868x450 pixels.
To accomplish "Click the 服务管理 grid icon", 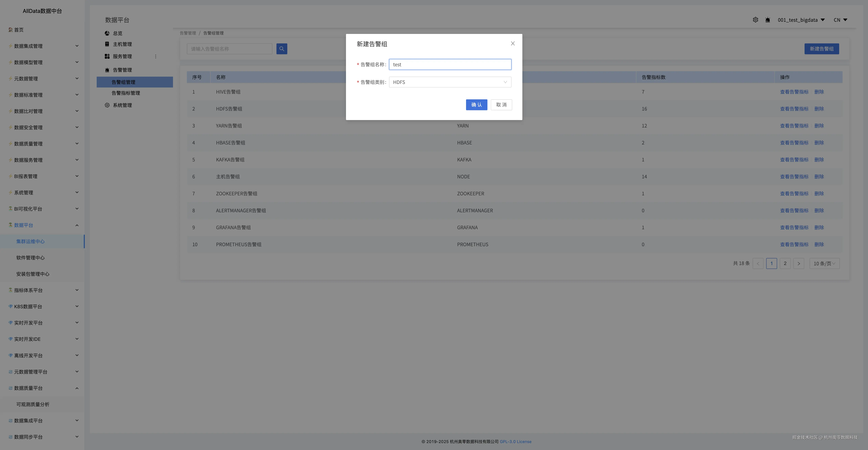I will click(107, 56).
